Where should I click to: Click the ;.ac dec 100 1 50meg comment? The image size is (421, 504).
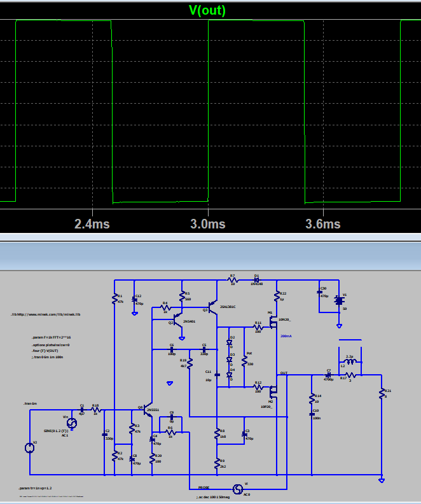[x=213, y=497]
